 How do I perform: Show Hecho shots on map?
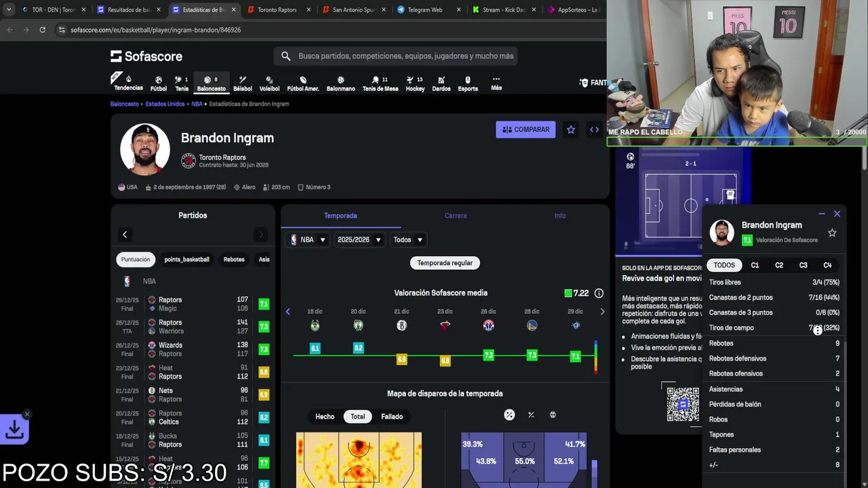pos(325,417)
